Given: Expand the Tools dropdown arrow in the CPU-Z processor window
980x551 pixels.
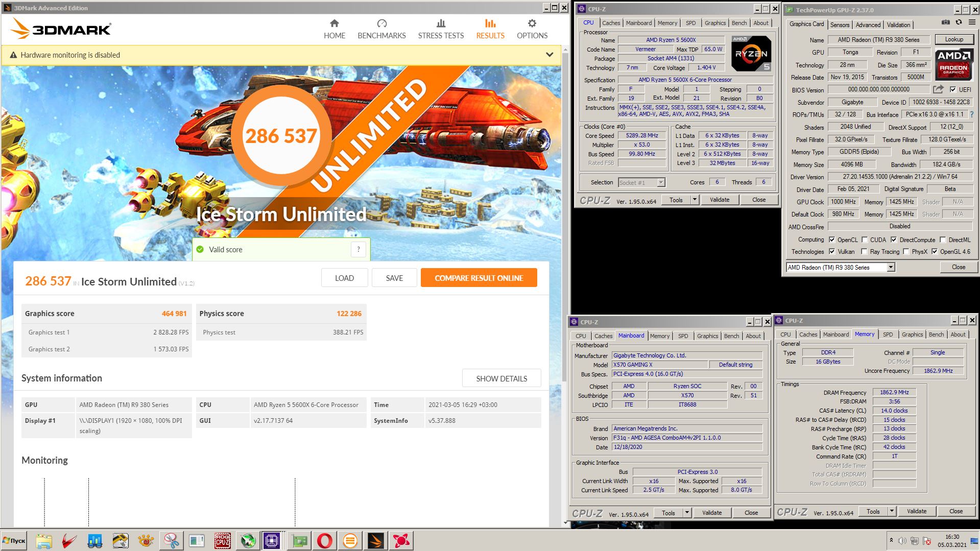Looking at the screenshot, I should pos(695,200).
